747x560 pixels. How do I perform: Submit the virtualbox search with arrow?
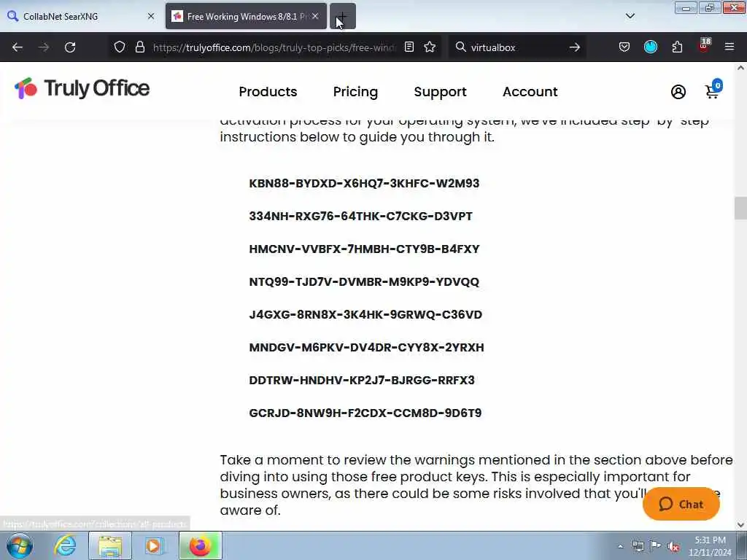[x=575, y=47]
